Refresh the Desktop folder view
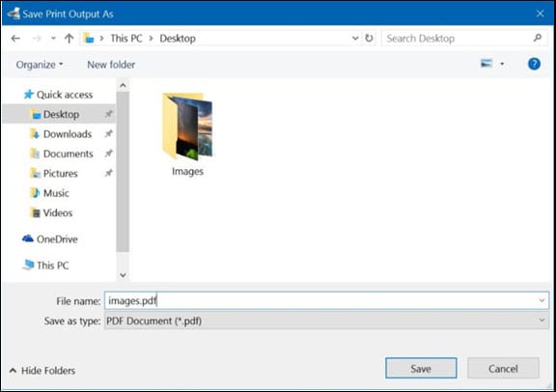This screenshot has height=392, width=556. point(369,38)
